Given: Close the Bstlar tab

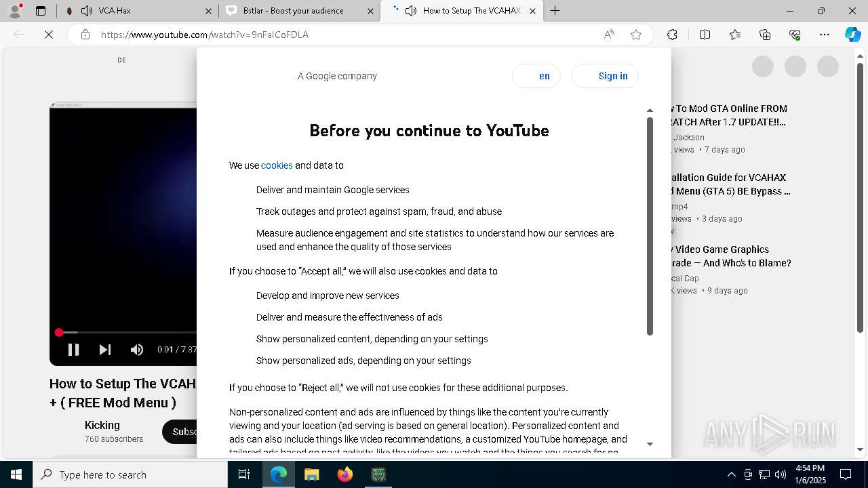Looking at the screenshot, I should click(x=370, y=11).
